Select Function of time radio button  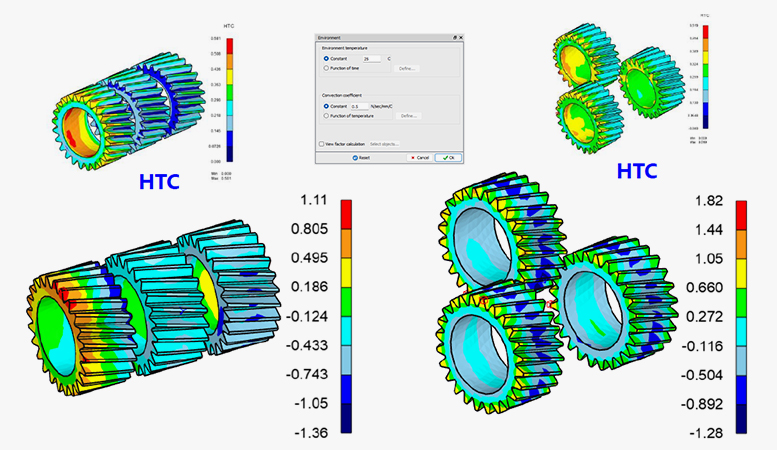coord(326,69)
